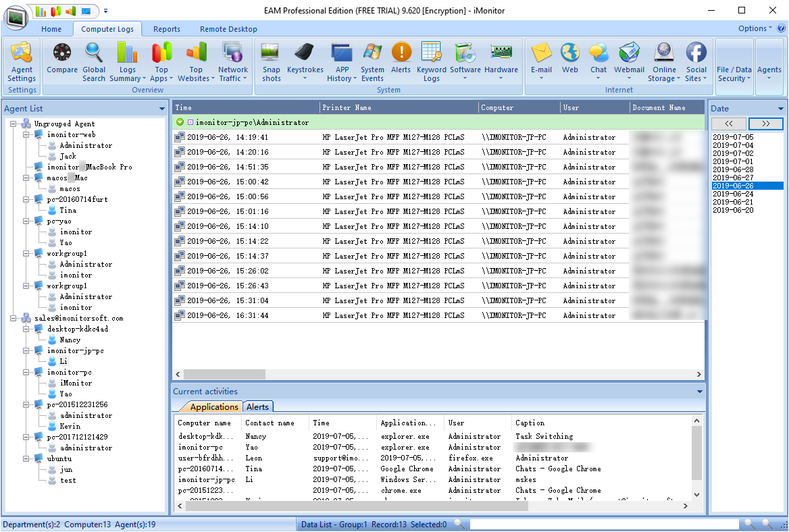Switch to Applications activities tab

(x=214, y=407)
